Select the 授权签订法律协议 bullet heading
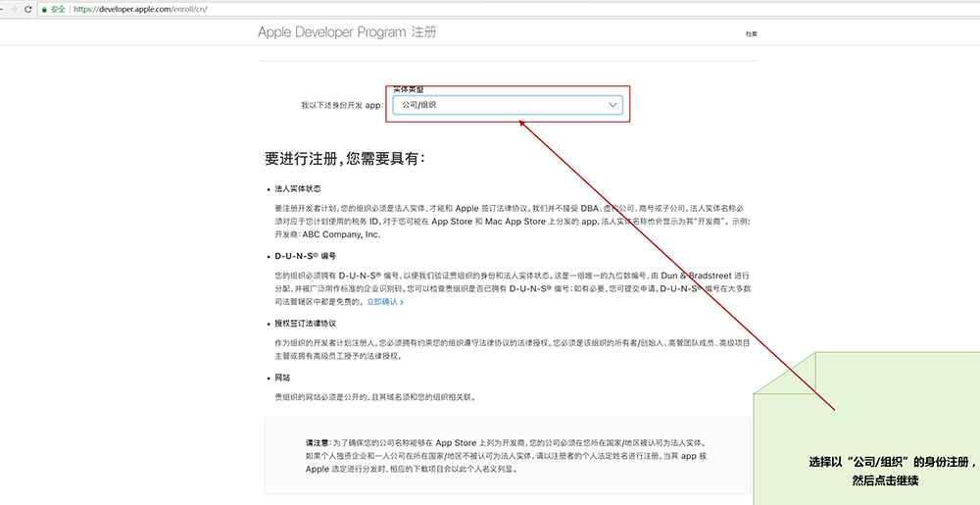 coord(306,323)
